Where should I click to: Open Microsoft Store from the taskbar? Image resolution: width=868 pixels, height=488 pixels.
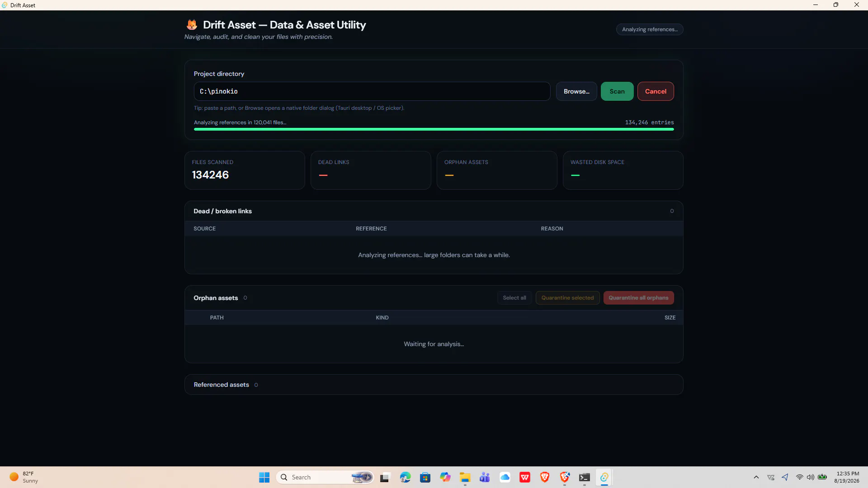[x=425, y=477]
